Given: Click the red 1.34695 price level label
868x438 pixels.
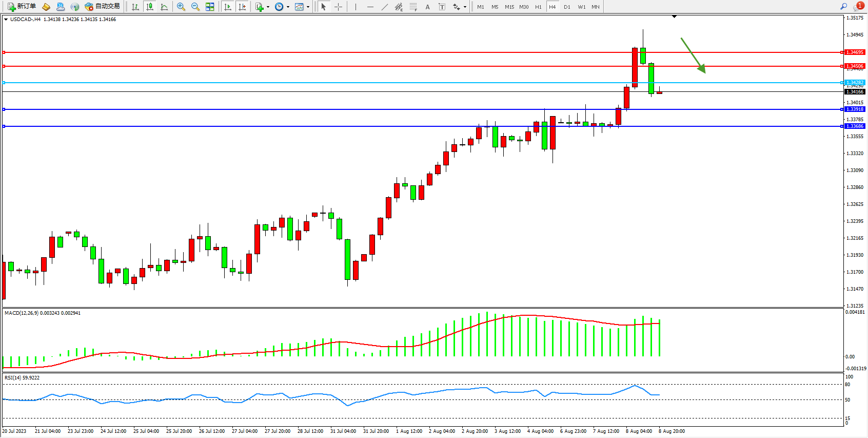Looking at the screenshot, I should click(x=855, y=52).
